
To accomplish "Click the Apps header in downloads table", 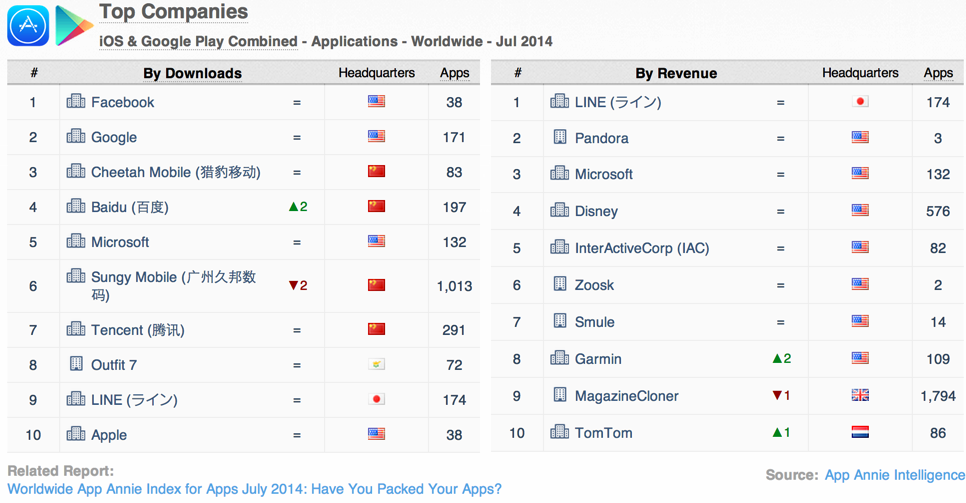I will click(455, 73).
